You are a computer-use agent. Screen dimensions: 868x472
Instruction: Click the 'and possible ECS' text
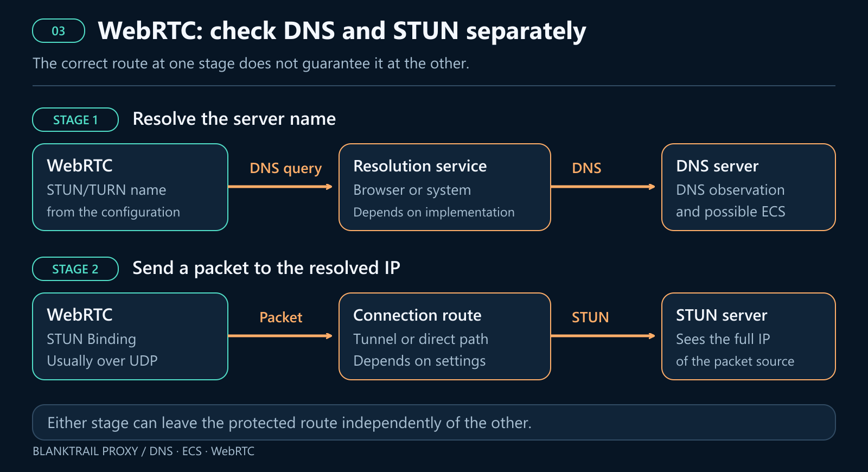click(731, 212)
